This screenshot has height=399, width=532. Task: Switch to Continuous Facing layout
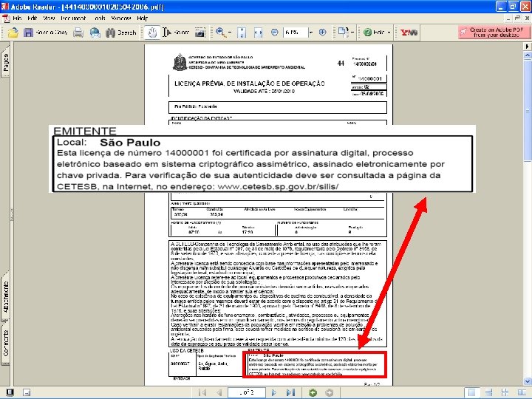[x=505, y=392]
